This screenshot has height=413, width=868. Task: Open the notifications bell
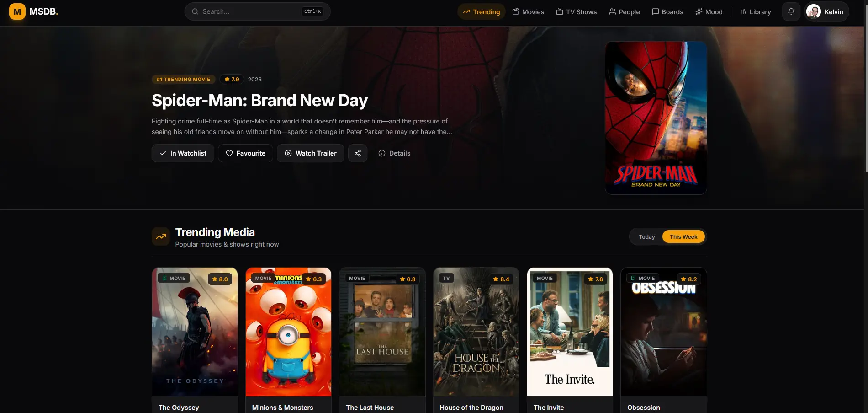[791, 11]
